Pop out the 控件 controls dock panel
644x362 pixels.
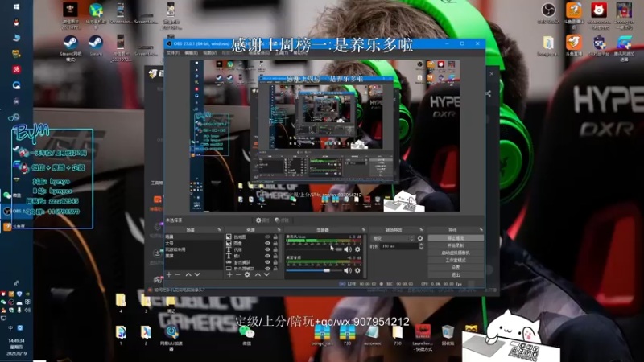[481, 230]
